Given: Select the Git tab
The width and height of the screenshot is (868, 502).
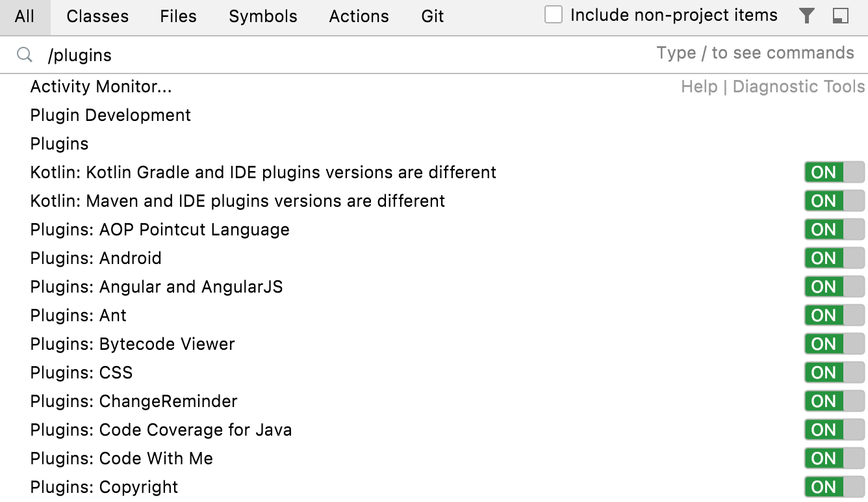Looking at the screenshot, I should [x=433, y=16].
